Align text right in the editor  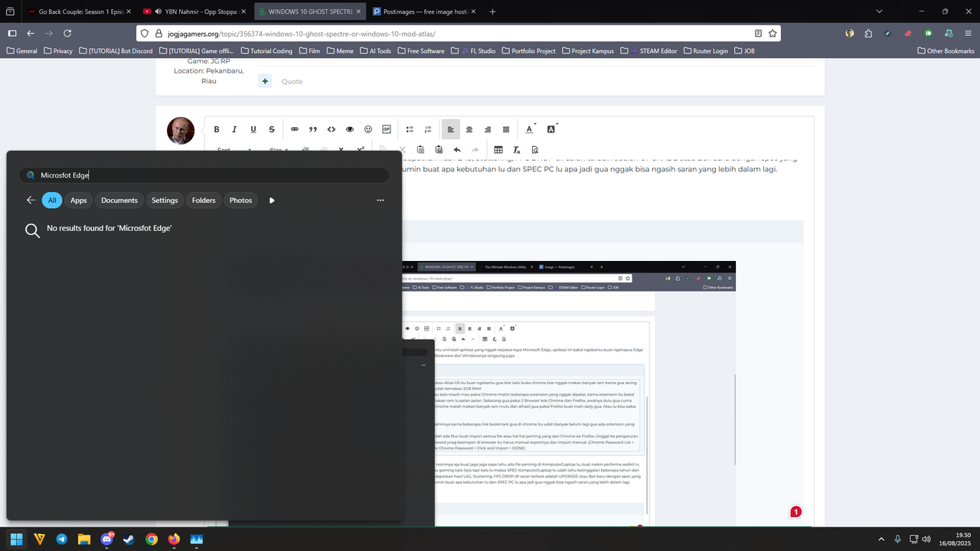(488, 129)
